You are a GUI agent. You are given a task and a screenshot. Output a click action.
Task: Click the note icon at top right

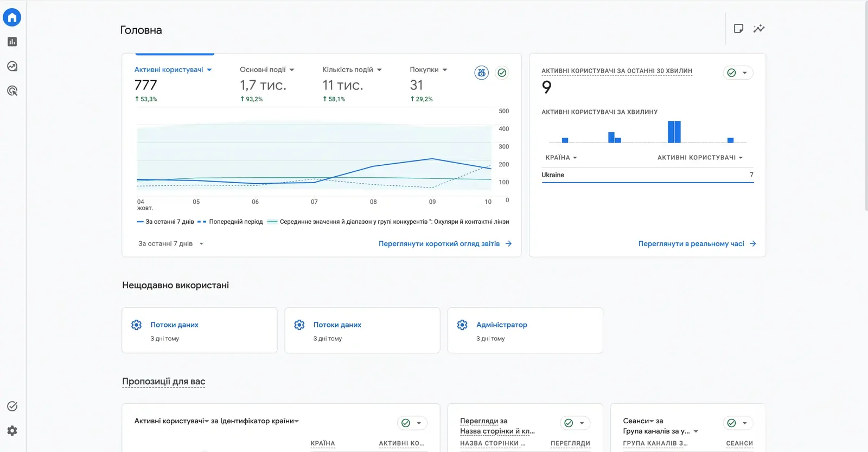(738, 29)
